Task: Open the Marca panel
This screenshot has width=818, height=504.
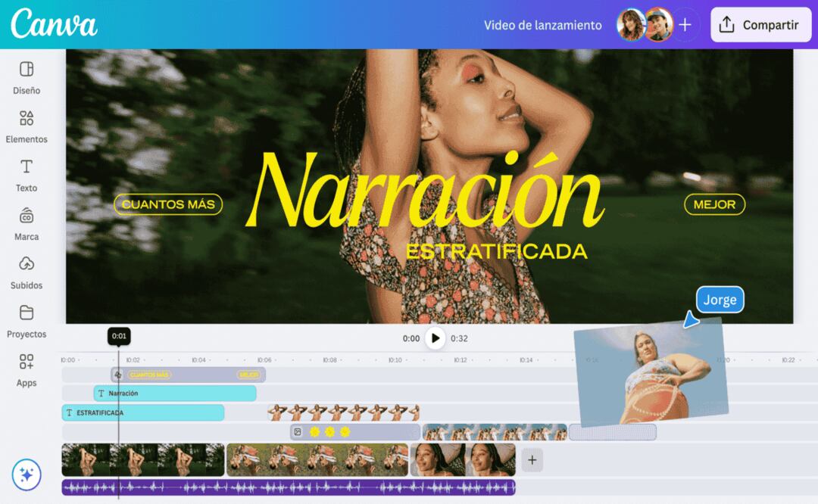Action: point(27,224)
